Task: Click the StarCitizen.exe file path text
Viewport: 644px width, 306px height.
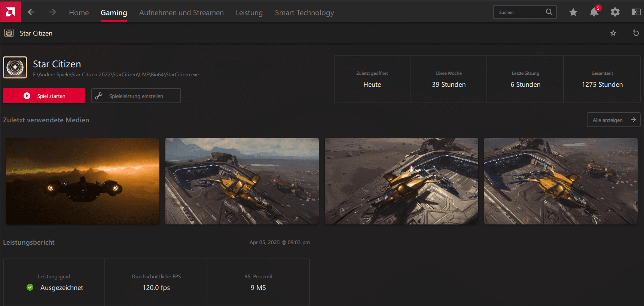Action: tap(116, 74)
